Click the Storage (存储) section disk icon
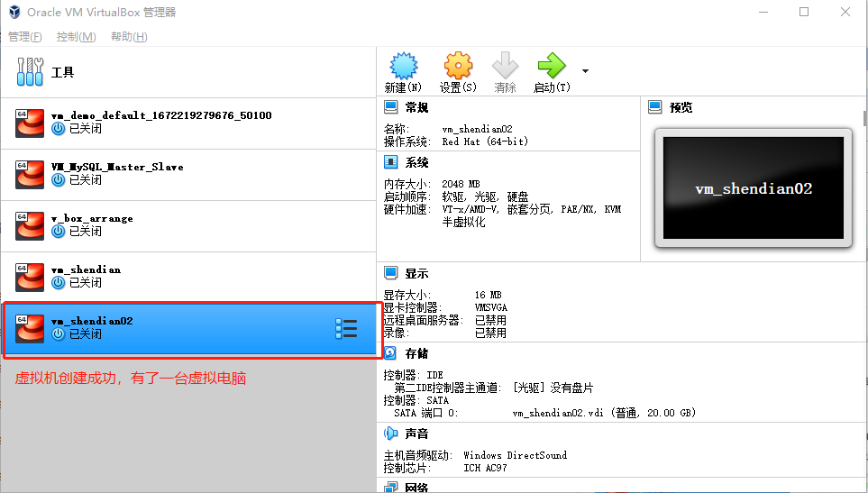Screen dimensions: 868x493 390,353
